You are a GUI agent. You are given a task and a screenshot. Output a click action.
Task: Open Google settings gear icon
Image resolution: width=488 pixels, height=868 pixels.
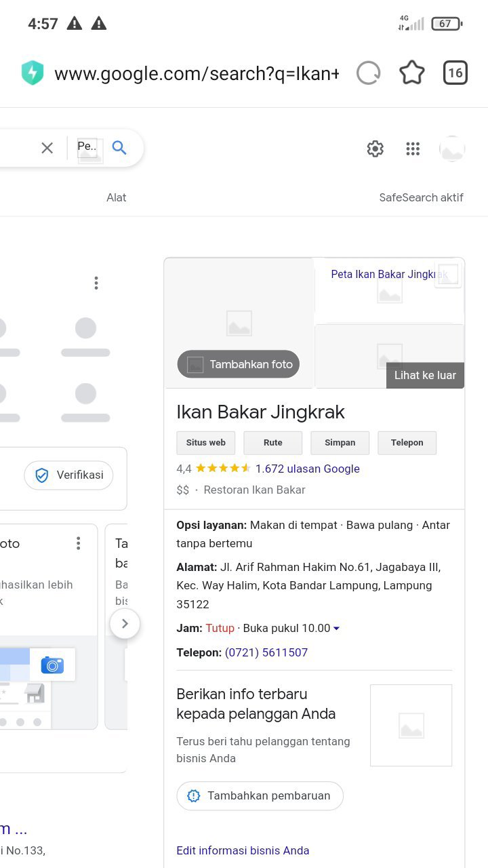coord(375,149)
